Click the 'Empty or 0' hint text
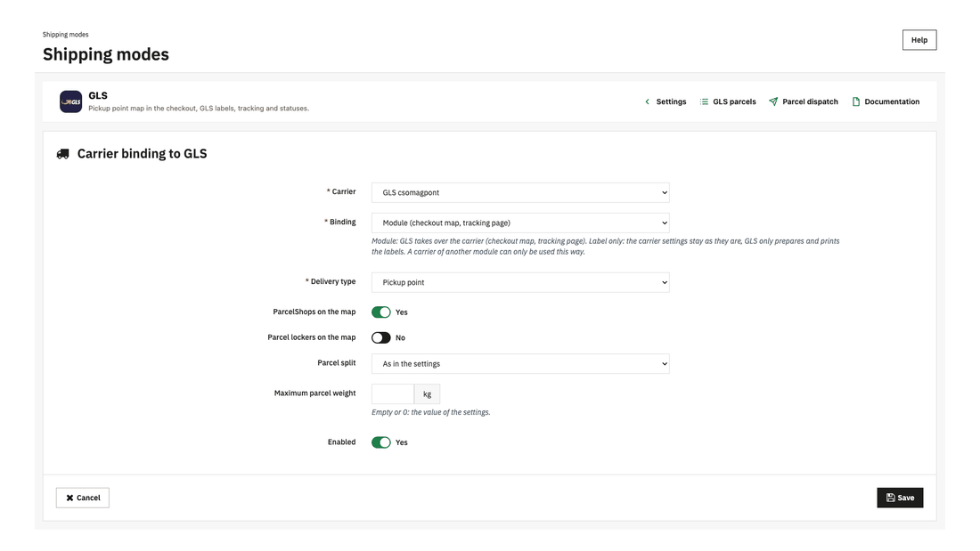This screenshot has height=551, width=980. tap(430, 412)
